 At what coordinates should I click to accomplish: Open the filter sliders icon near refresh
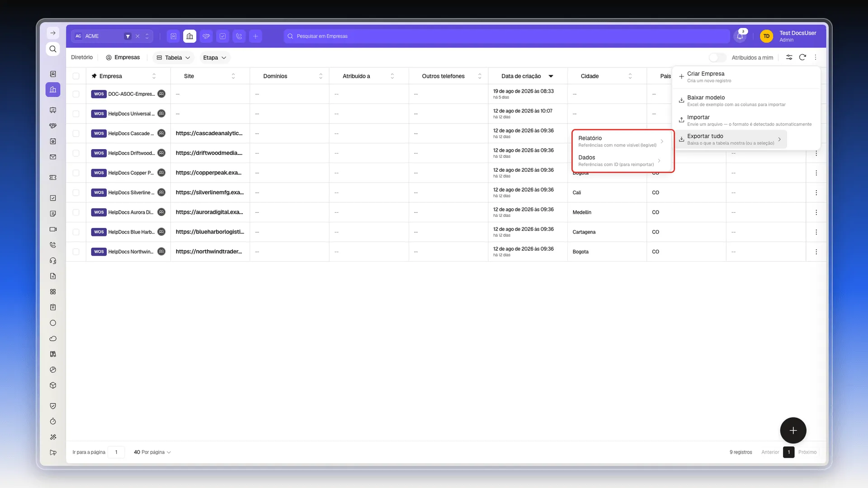click(789, 57)
